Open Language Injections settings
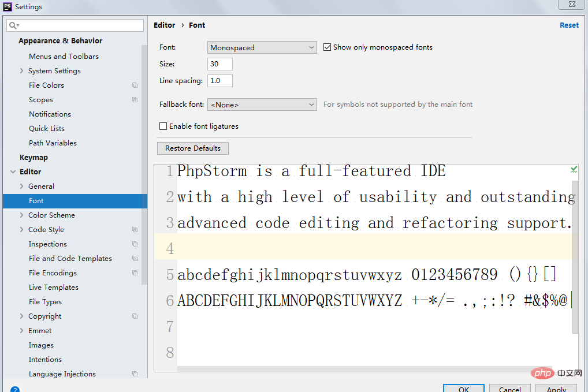Viewport: 588px width, 392px height. tap(62, 374)
